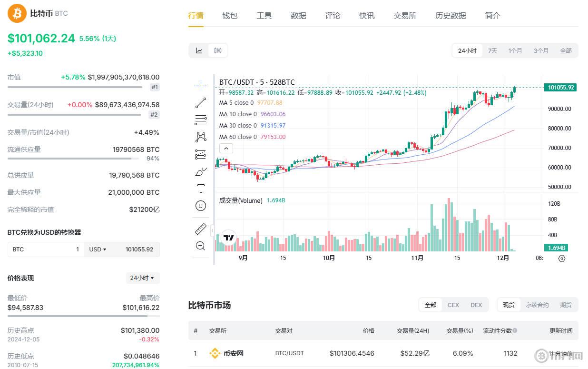The height and width of the screenshot is (369, 588).
Task: Choose the Fibonacci retracement tool
Action: (x=201, y=120)
